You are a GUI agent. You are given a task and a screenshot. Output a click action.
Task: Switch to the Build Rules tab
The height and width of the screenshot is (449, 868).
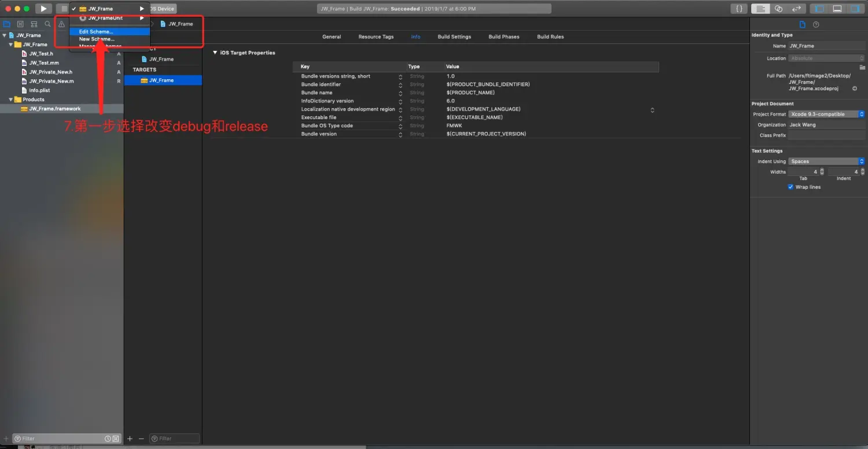point(550,36)
